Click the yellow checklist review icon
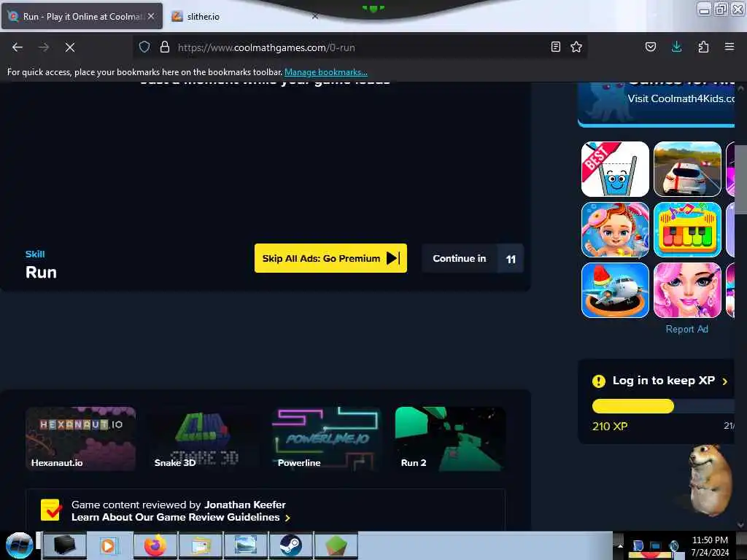Viewport: 747px width, 560px height. (x=50, y=510)
